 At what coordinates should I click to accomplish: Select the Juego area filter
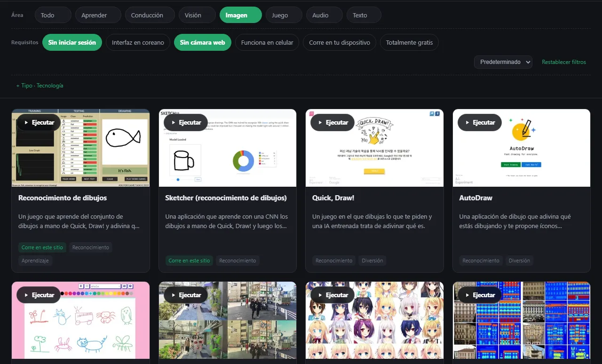(x=284, y=15)
